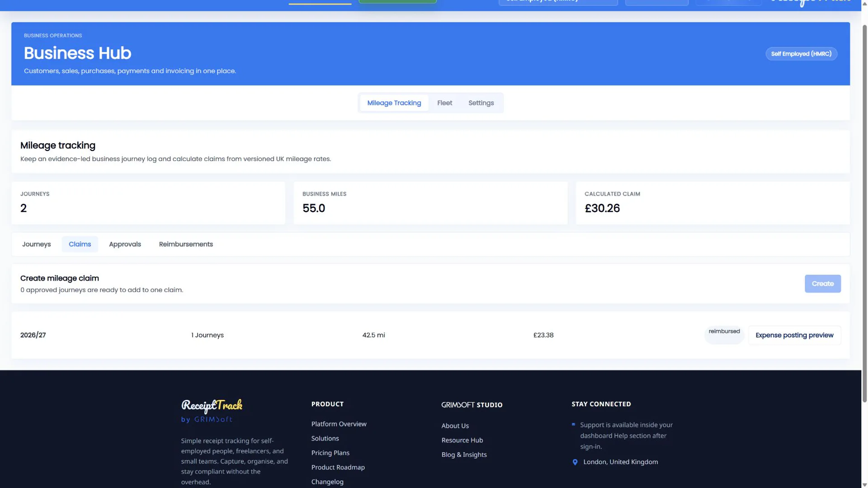The width and height of the screenshot is (868, 488).
Task: Switch to the Fleet tab
Action: click(x=444, y=103)
